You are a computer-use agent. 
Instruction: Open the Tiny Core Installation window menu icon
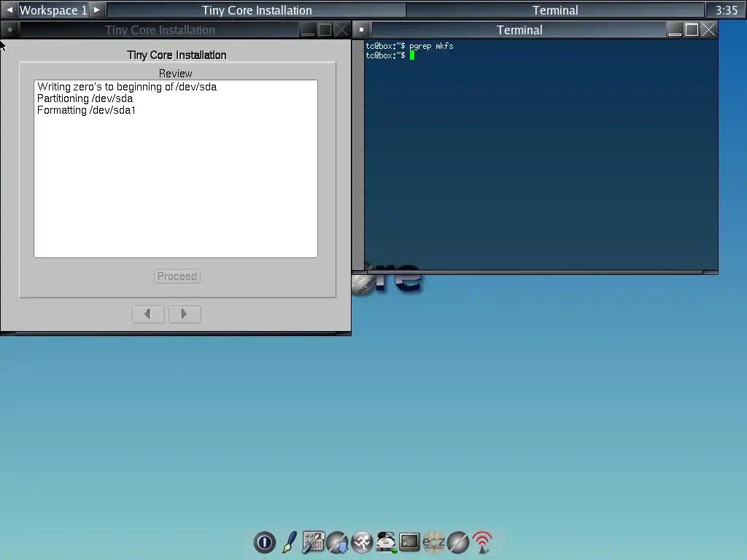pos(10,29)
